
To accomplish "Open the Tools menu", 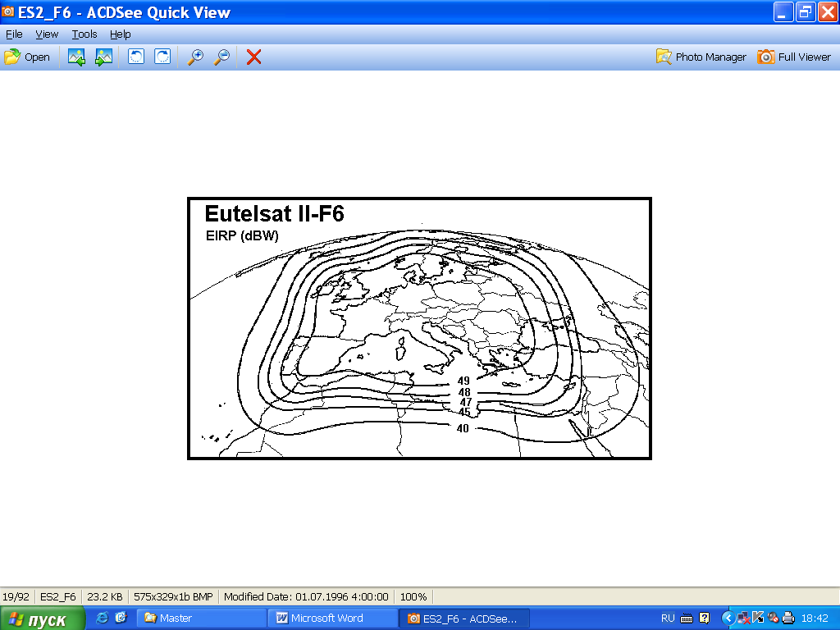I will (84, 34).
